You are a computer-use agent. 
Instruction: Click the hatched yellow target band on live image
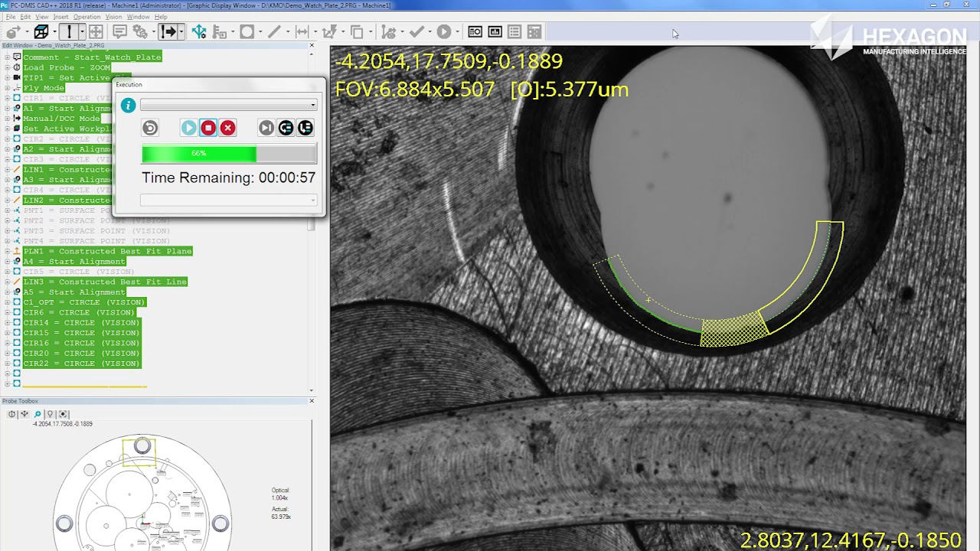coord(734,329)
